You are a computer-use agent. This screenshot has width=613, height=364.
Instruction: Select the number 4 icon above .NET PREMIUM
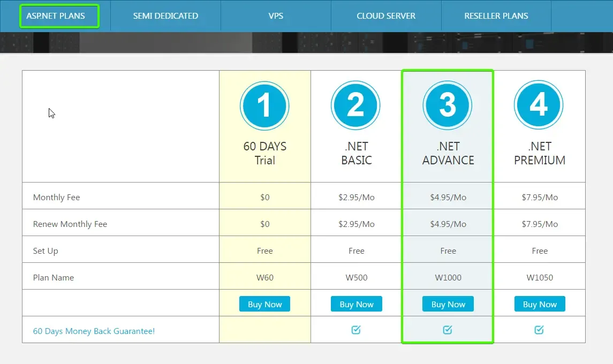pos(539,105)
